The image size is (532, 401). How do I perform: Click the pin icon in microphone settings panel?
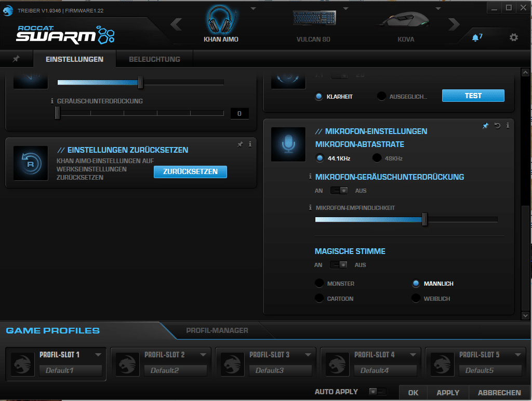pyautogui.click(x=486, y=126)
